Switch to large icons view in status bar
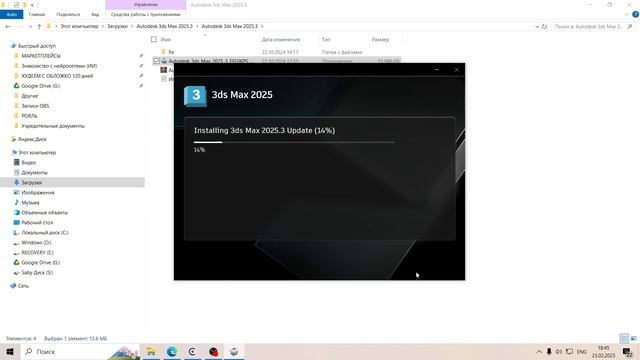This screenshot has width=640, height=360. click(x=633, y=338)
